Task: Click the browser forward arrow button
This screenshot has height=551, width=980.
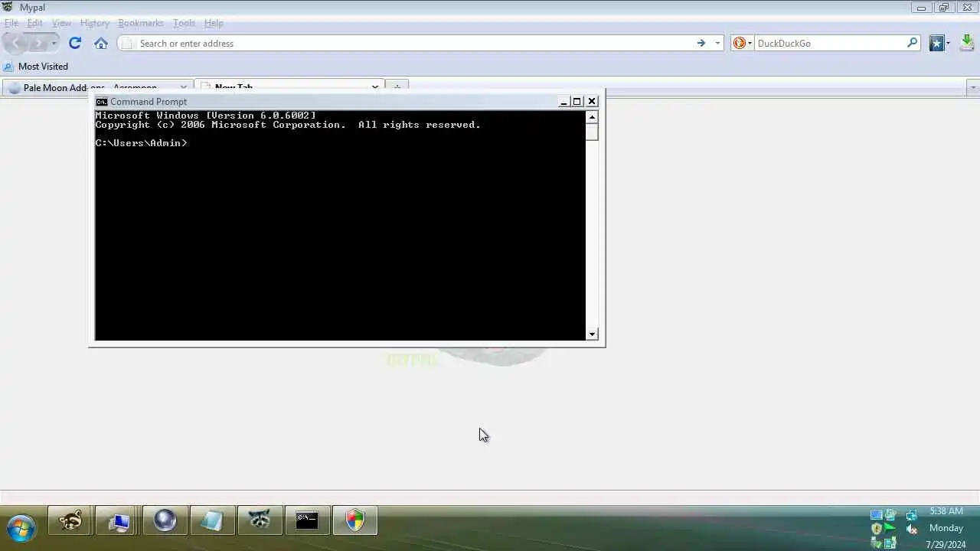Action: click(38, 43)
